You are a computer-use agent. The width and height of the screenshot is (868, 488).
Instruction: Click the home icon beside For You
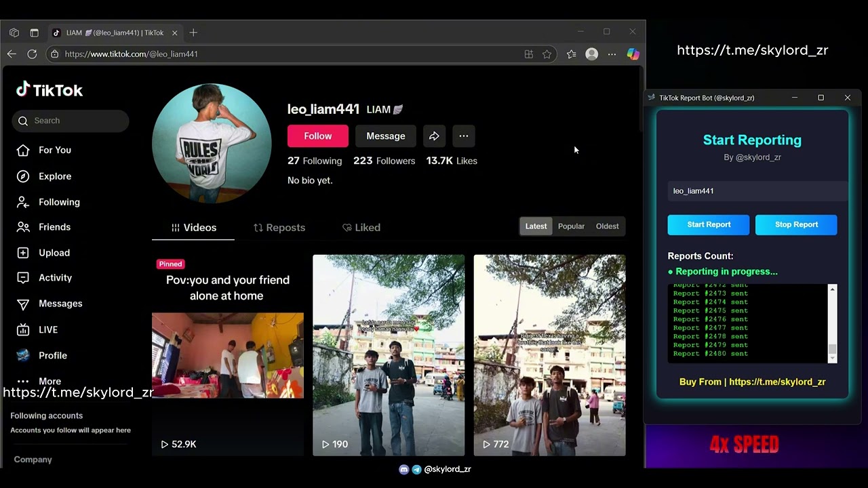[x=23, y=150]
